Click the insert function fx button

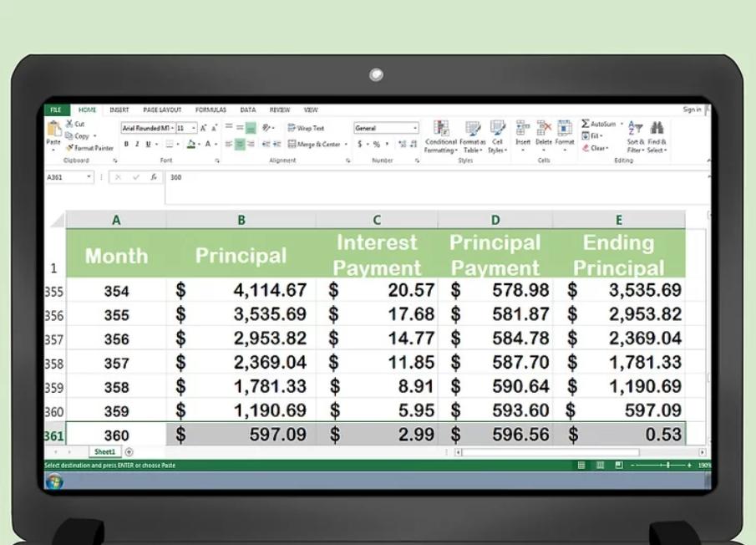(154, 177)
